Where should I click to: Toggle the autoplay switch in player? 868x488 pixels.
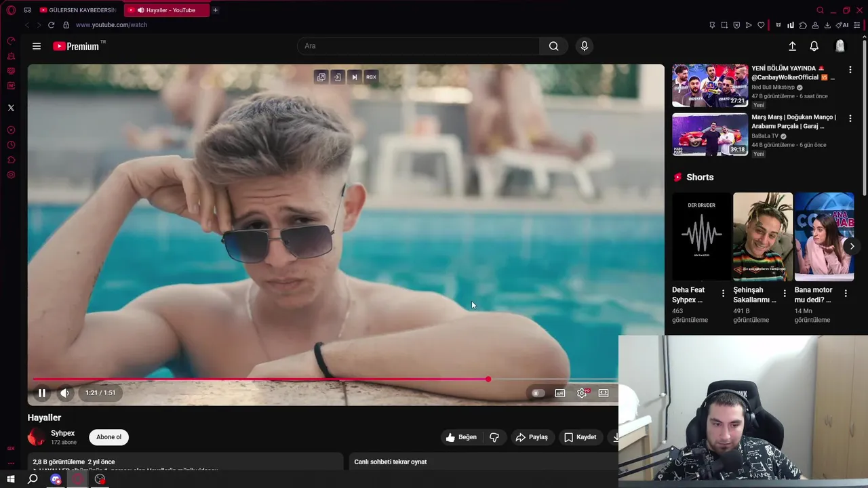point(538,393)
